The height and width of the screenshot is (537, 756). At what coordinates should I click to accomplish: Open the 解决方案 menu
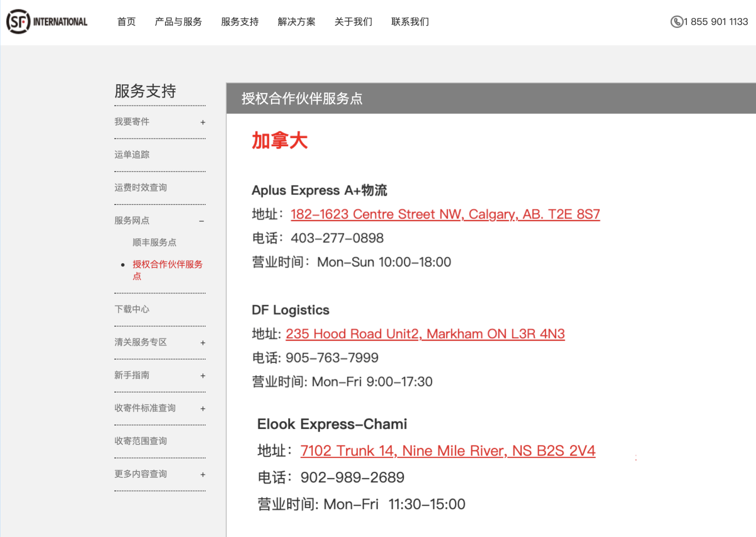(x=297, y=22)
